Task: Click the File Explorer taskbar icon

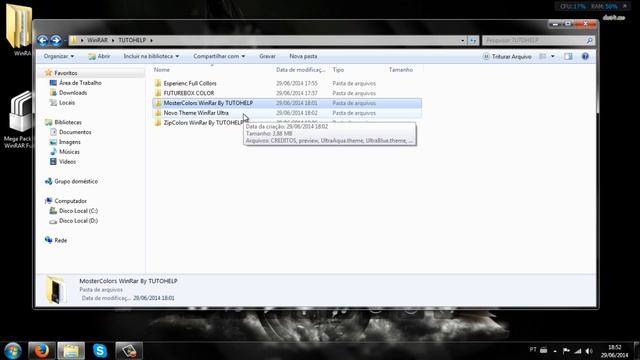Action: [x=71, y=351]
